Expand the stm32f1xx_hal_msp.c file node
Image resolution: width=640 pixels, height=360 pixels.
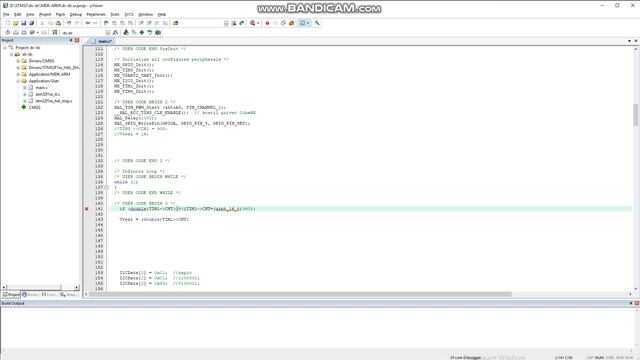[x=24, y=101]
